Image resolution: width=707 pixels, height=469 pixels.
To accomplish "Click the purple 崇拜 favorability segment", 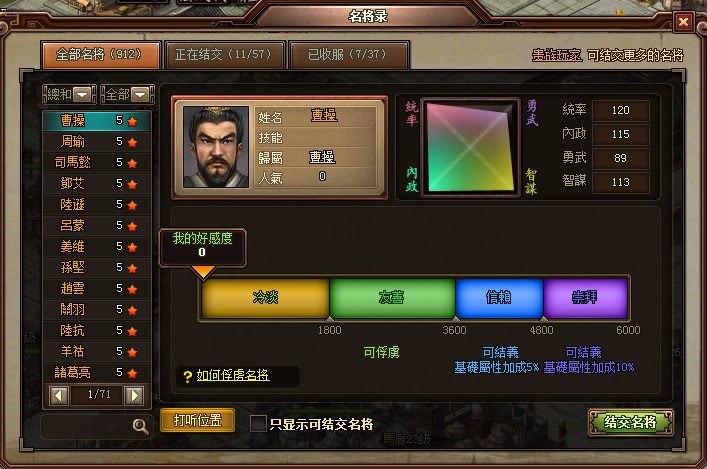I will click(x=585, y=298).
